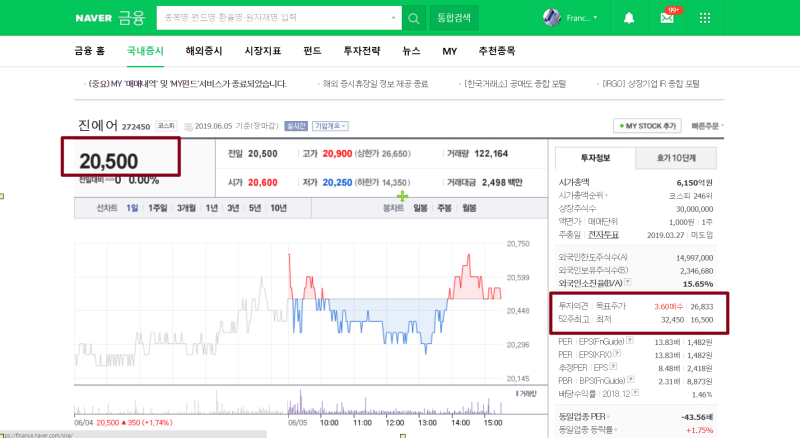Screen dimensions: 800x438
Task: Expand the 동일업종 PER link
Action: pyautogui.click(x=584, y=417)
